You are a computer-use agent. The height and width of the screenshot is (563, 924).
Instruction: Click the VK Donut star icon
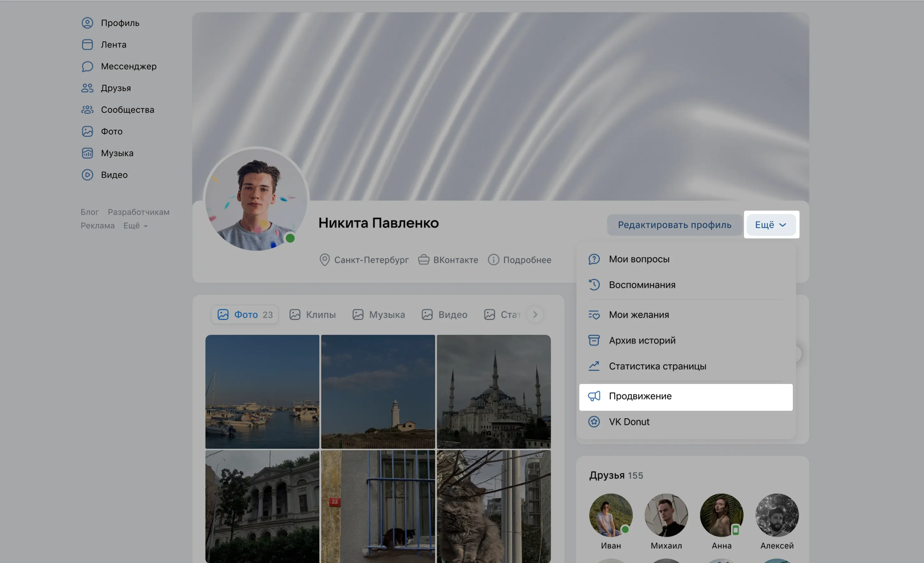coord(594,422)
